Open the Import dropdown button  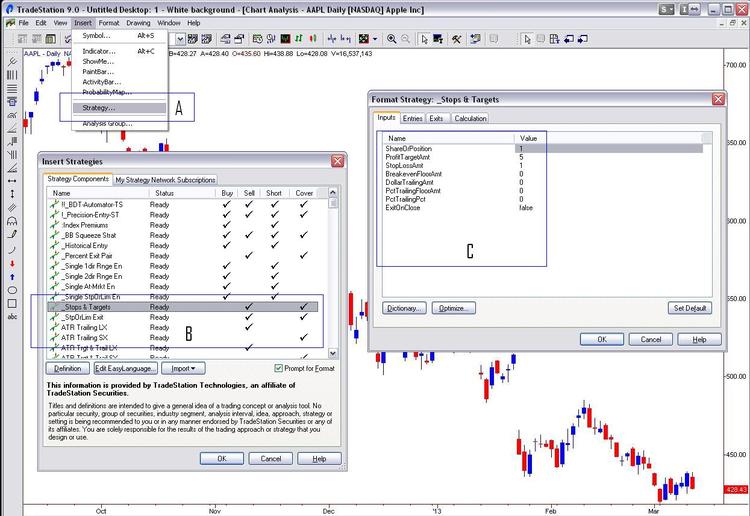click(x=183, y=368)
